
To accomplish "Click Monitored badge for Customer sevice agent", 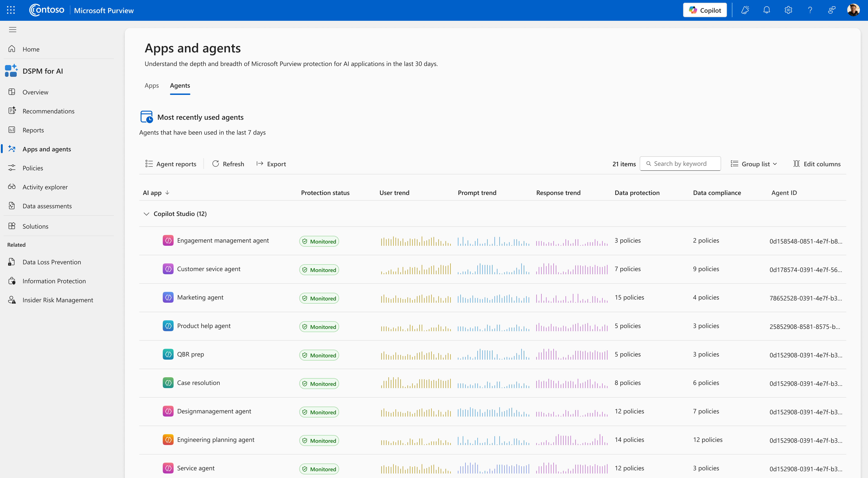I will tap(319, 270).
